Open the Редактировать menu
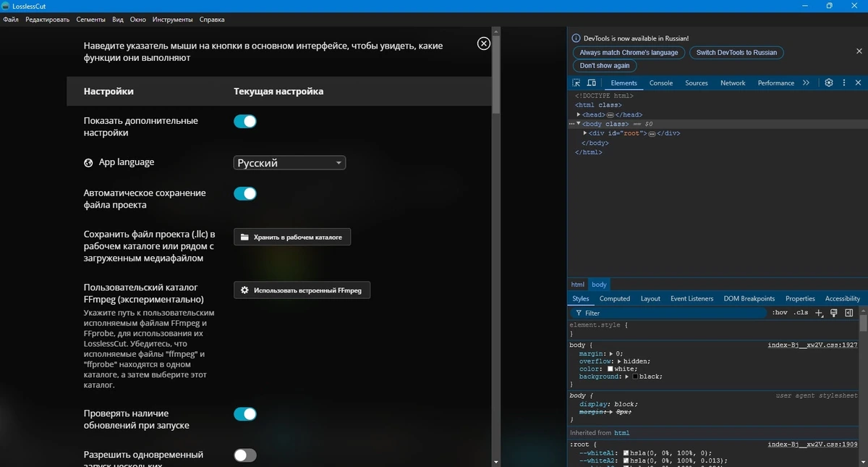Screen dimensions: 868x467 pos(48,20)
